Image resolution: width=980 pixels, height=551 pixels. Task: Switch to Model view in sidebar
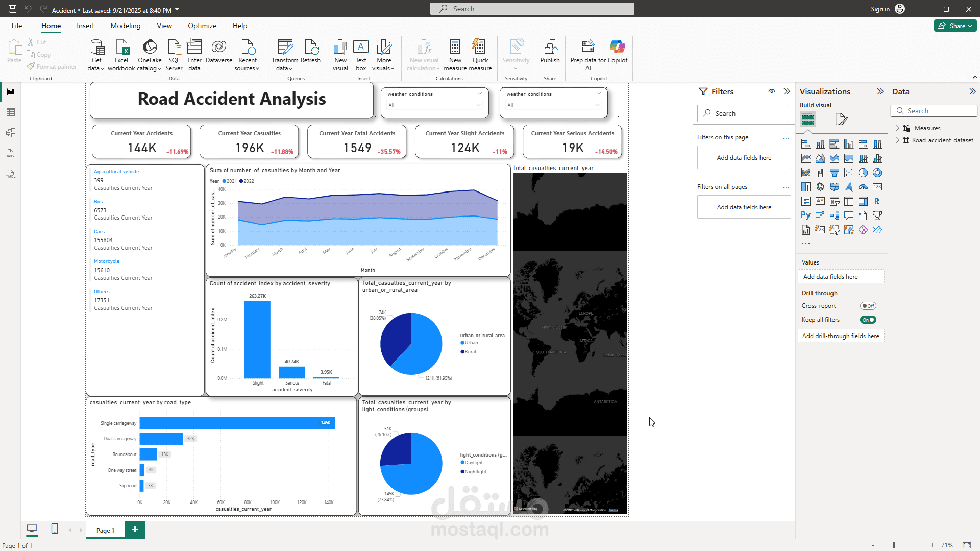(11, 133)
